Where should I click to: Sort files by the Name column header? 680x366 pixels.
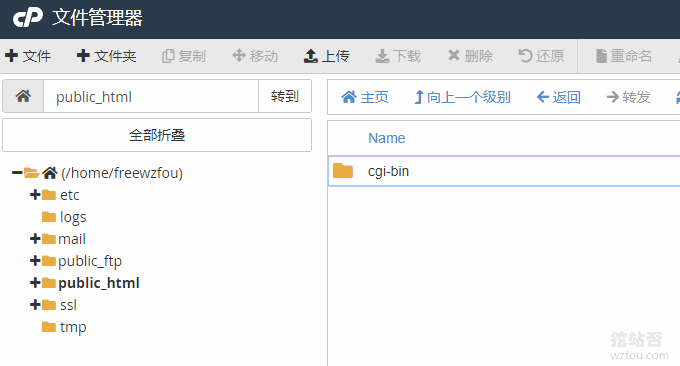pos(386,138)
